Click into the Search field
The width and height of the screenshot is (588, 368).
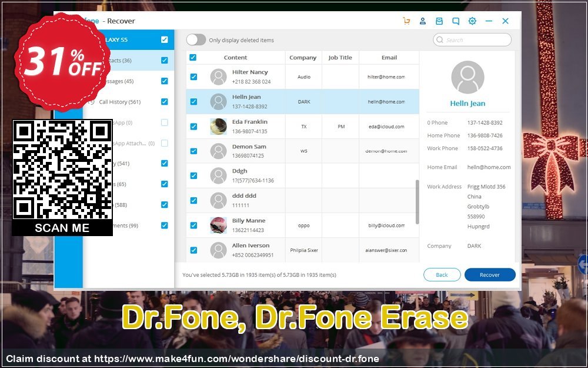click(472, 40)
